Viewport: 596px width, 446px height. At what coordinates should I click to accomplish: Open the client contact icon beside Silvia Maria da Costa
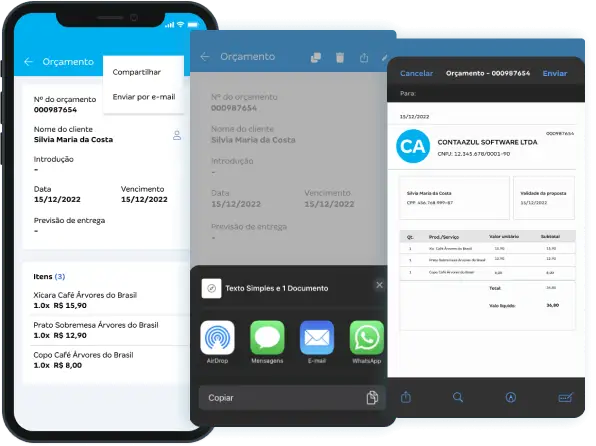coord(177,136)
